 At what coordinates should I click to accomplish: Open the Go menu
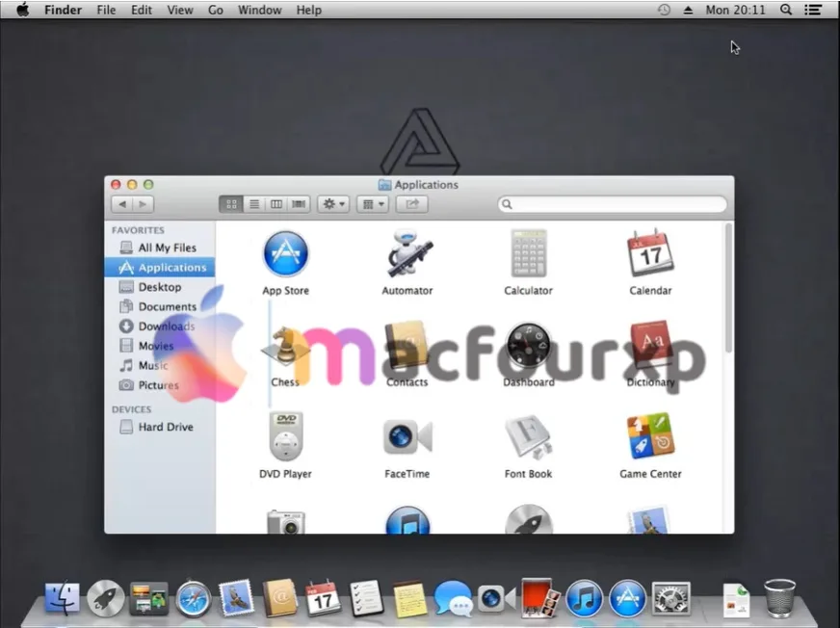[x=216, y=10]
